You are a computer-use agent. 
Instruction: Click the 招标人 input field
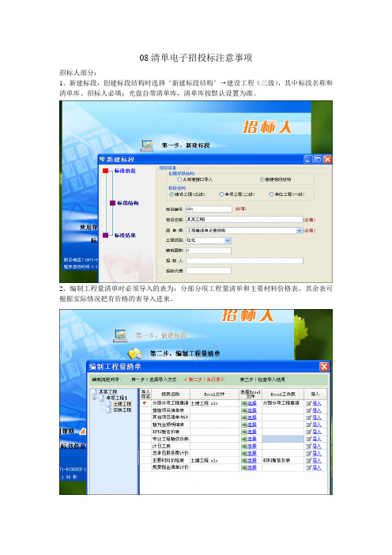coord(244,261)
